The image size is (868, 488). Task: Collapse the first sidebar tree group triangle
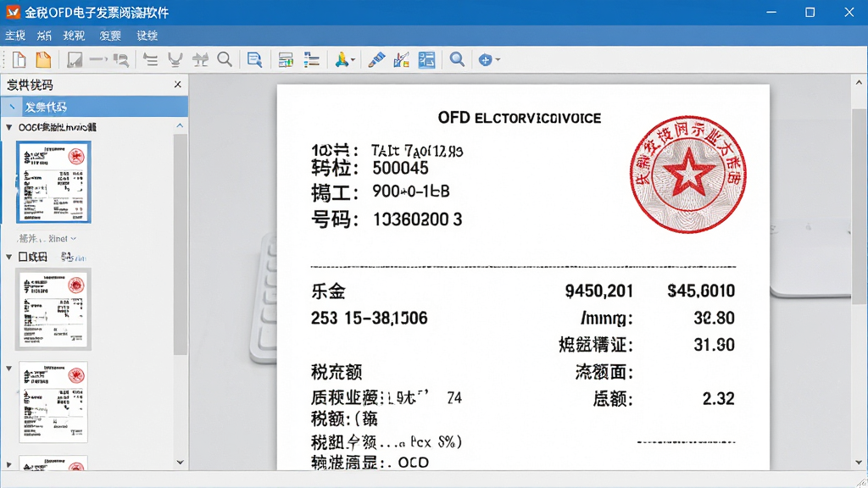point(8,127)
